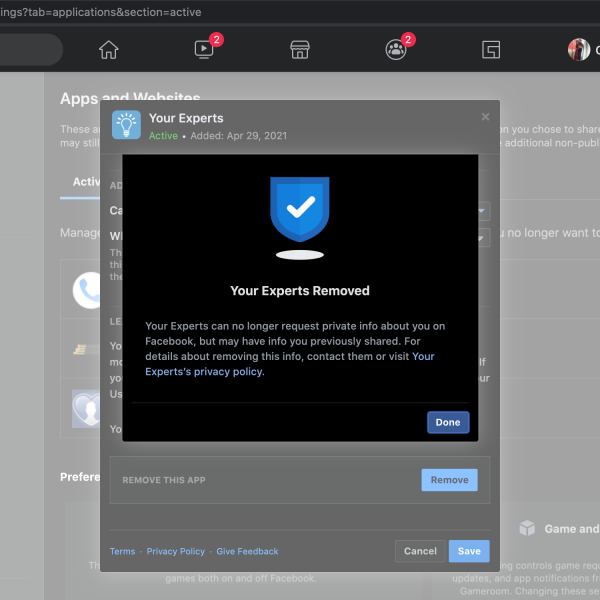Click the 'REMOVE THIS APP' label
The image size is (600, 600).
coord(164,480)
